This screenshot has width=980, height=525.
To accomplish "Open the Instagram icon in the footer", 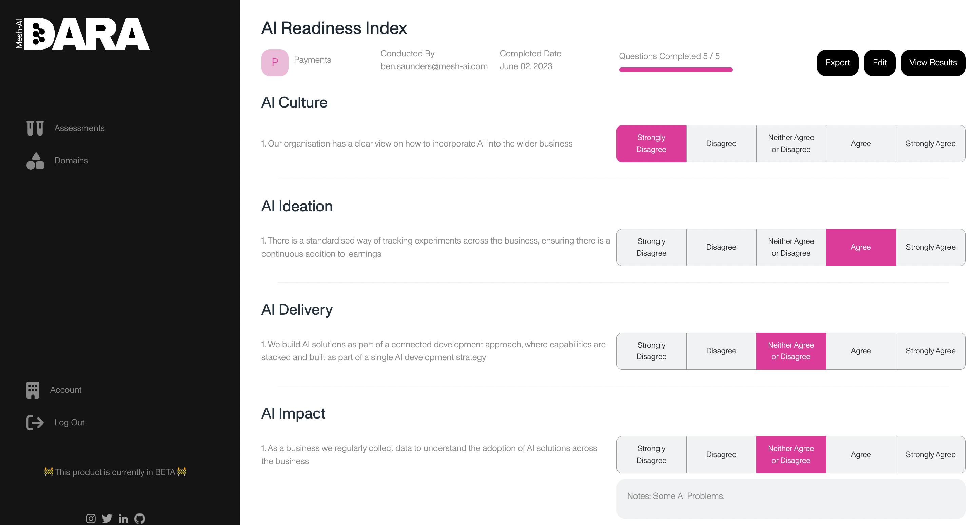I will [91, 518].
